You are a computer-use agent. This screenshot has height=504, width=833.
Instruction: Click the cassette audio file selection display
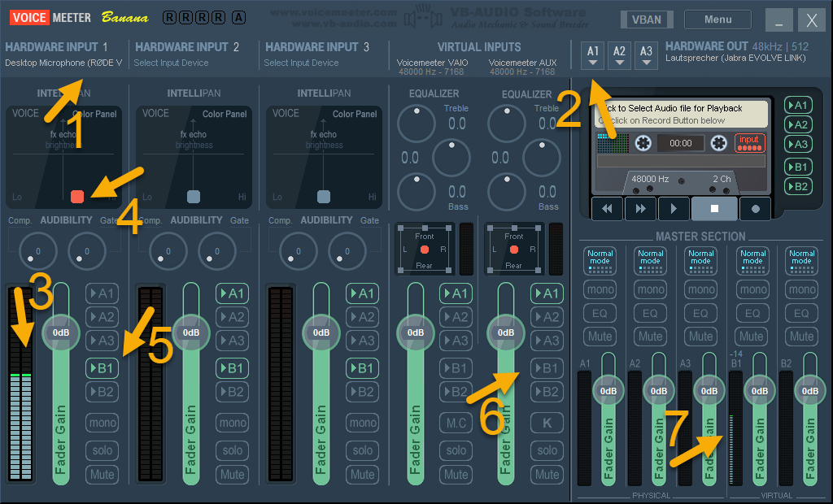click(681, 114)
